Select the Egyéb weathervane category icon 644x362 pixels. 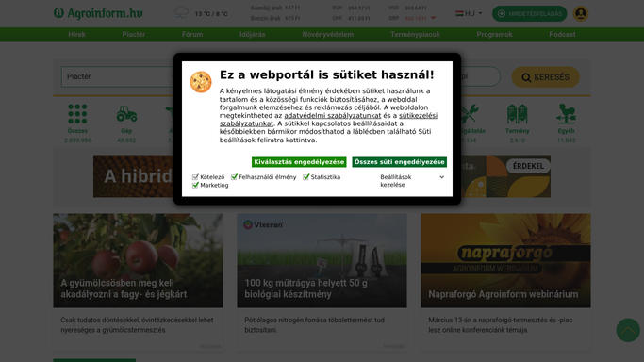pos(566,114)
